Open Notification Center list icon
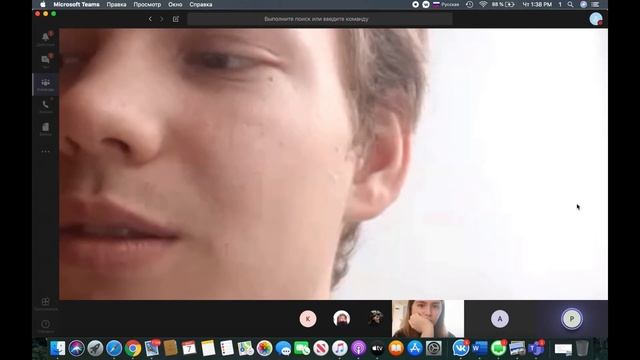The width and height of the screenshot is (640, 360). [x=596, y=4]
